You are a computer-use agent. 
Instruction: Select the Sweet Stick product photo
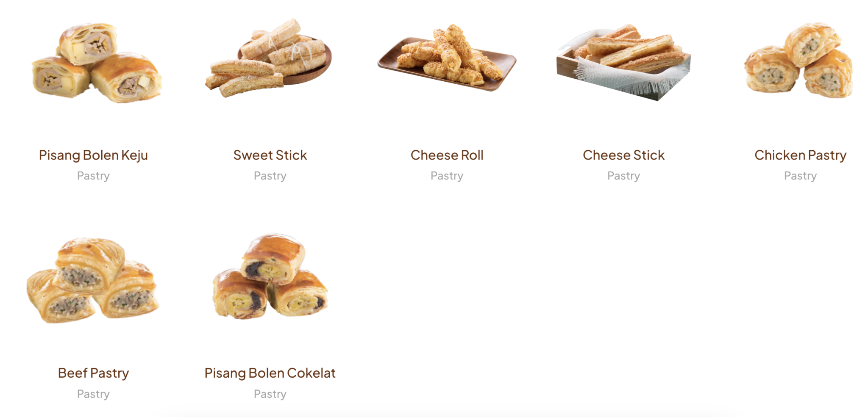pos(268,58)
